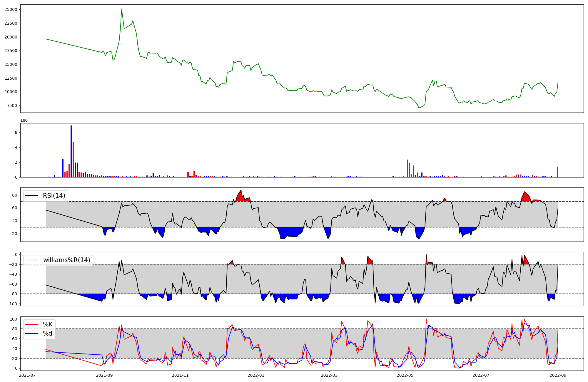Click the 25000 peak of green price line
The image size is (588, 382).
tap(122, 10)
